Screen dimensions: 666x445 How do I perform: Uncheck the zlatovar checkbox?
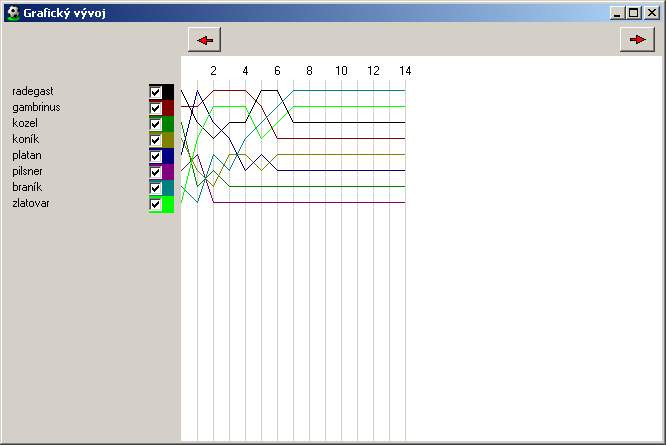tap(155, 204)
